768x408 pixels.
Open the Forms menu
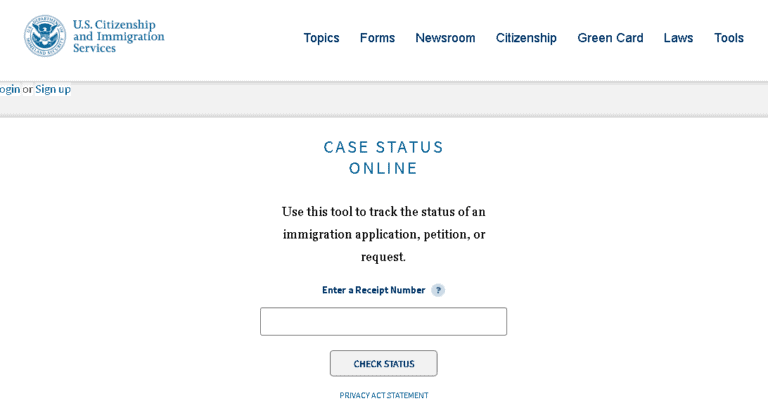377,38
